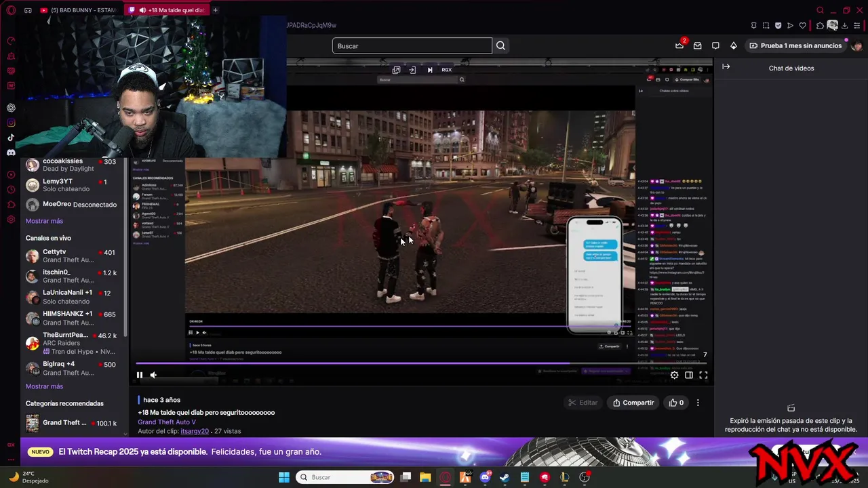
Task: Open the Twitch whispers icon
Action: pyautogui.click(x=715, y=45)
